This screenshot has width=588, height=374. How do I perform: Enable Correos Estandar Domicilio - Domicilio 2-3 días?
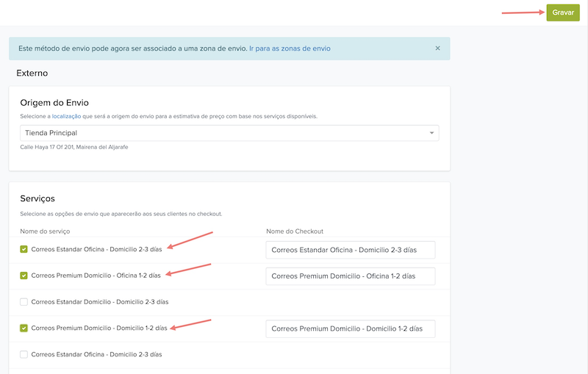[x=24, y=302]
